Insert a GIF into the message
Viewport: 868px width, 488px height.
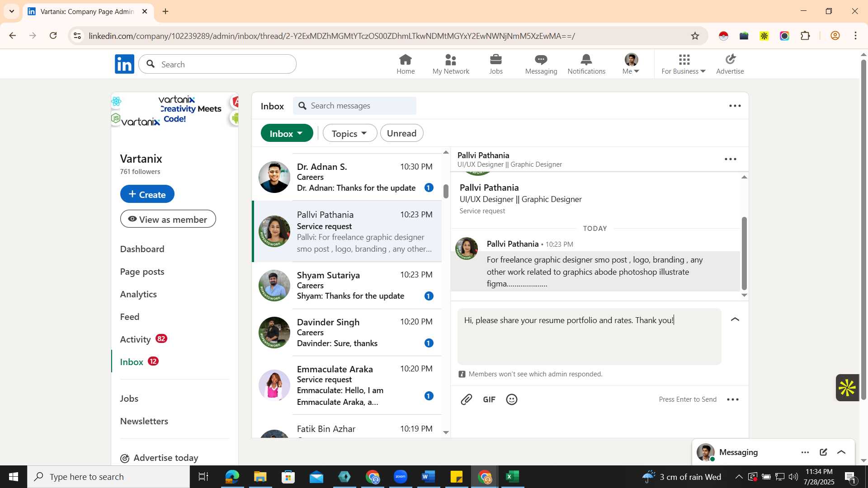489,399
